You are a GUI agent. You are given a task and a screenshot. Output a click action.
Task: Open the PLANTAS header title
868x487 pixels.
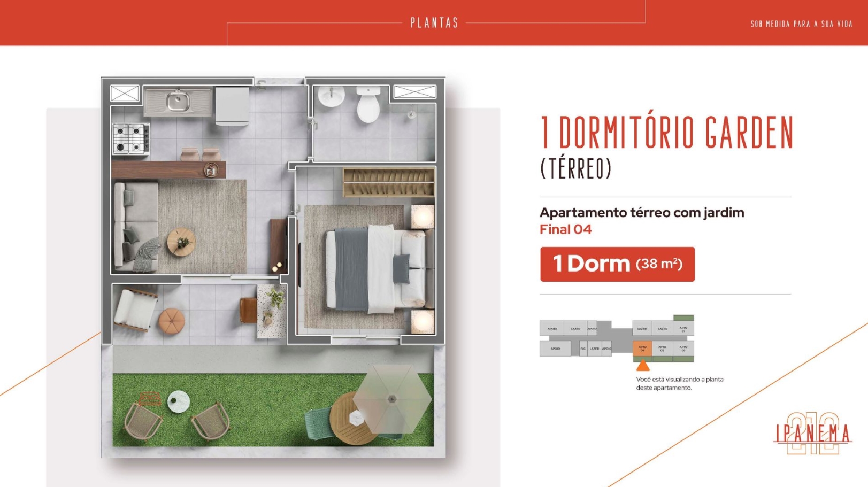(434, 23)
